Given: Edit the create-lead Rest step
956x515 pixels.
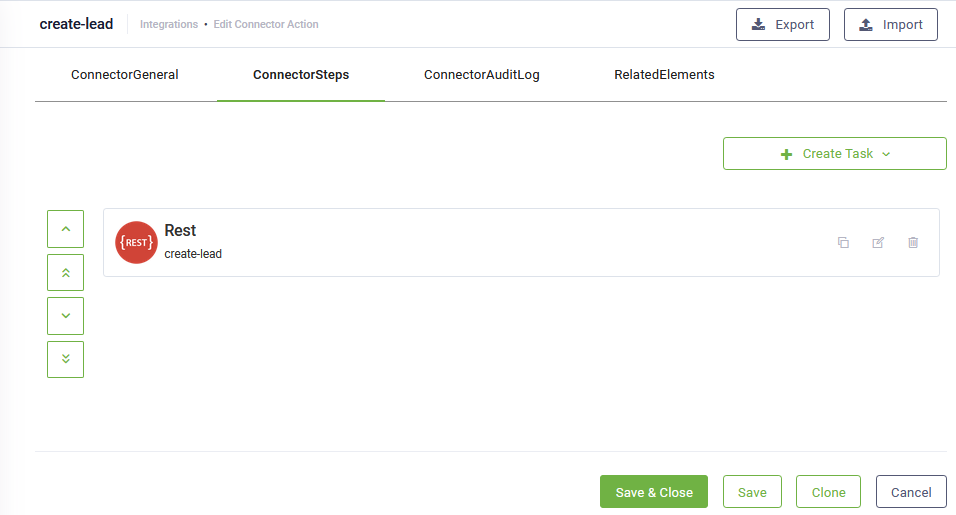Looking at the screenshot, I should [878, 242].
